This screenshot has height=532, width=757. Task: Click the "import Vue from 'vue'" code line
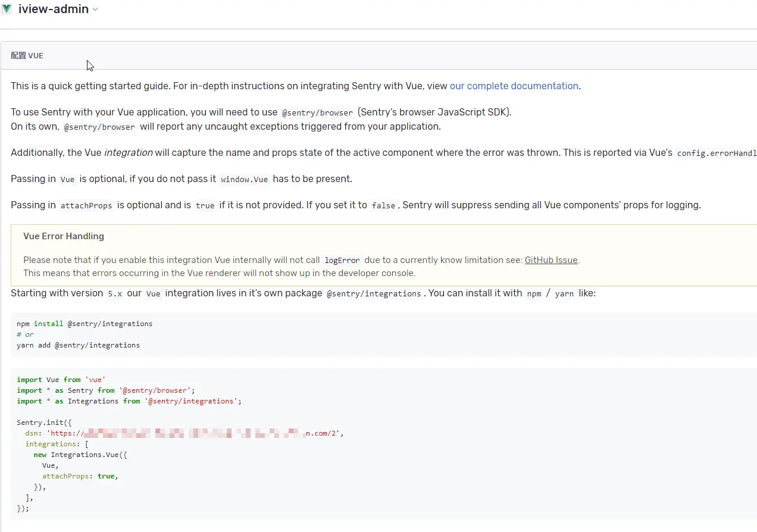coord(61,380)
